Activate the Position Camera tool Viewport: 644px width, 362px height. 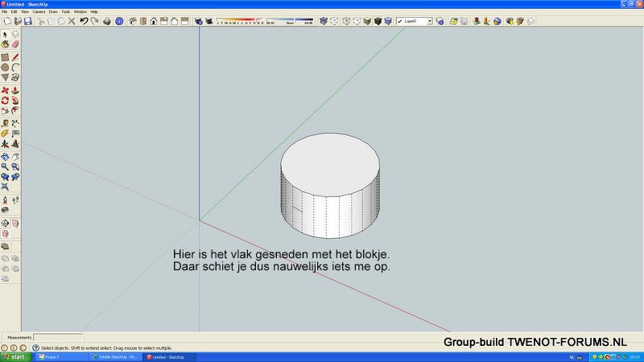5,200
